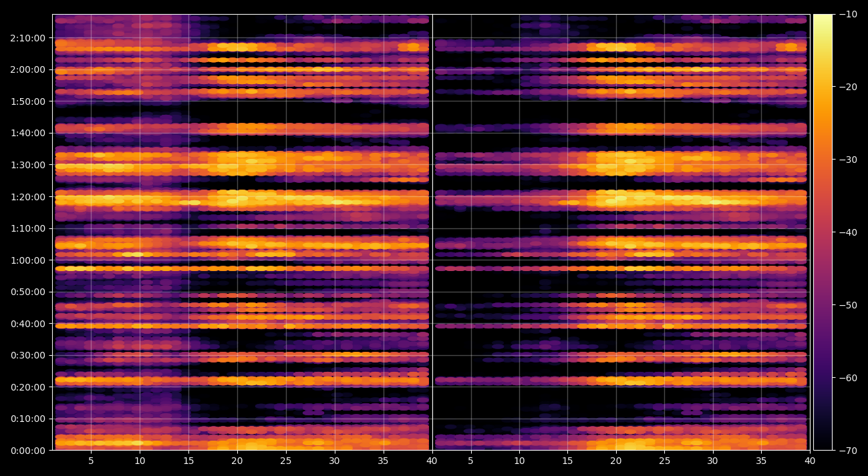This screenshot has height=476, width=868.
Task: Select the 1:00:00 time axis label
Action: click(27, 260)
